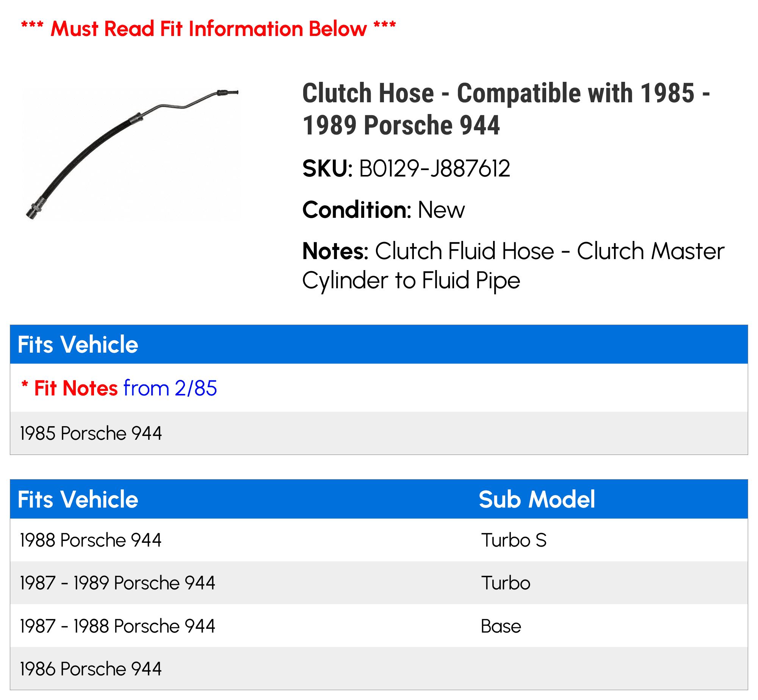Click the Notes clutch fluid hose description
Screen dimensions: 758x700
pyautogui.click(x=513, y=266)
